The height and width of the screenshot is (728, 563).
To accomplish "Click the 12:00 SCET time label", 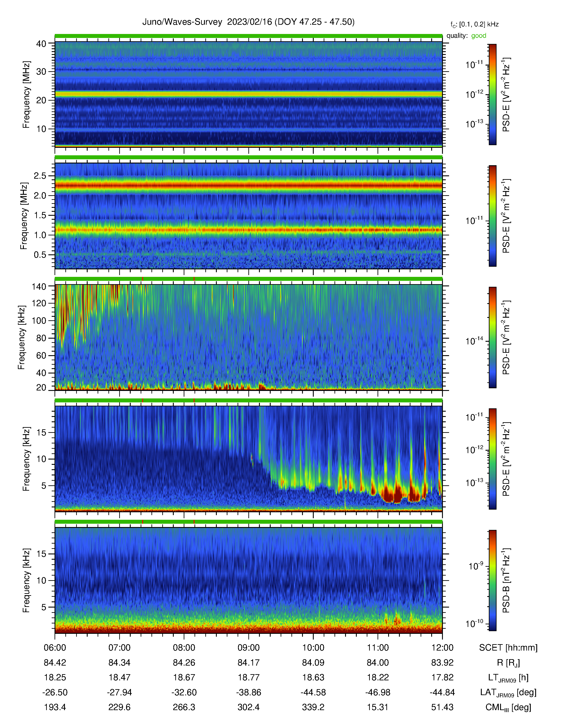I will tap(442, 648).
